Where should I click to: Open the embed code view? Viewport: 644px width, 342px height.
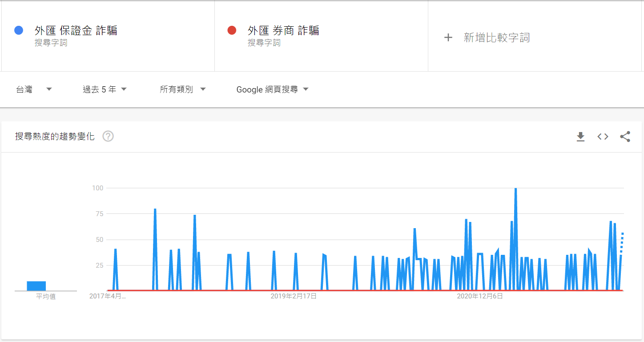coord(603,137)
